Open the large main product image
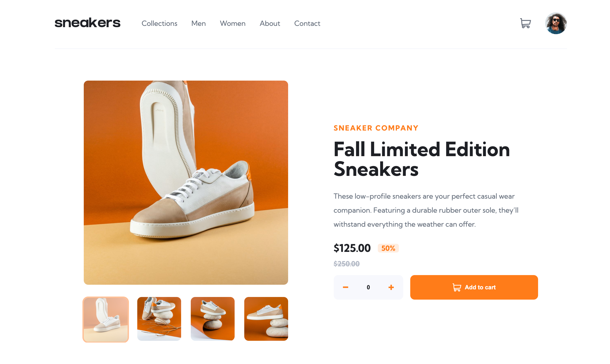610x364 pixels. click(186, 182)
